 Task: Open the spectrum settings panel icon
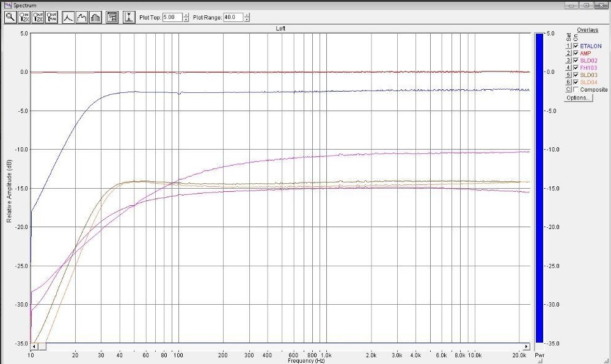[x=112, y=18]
